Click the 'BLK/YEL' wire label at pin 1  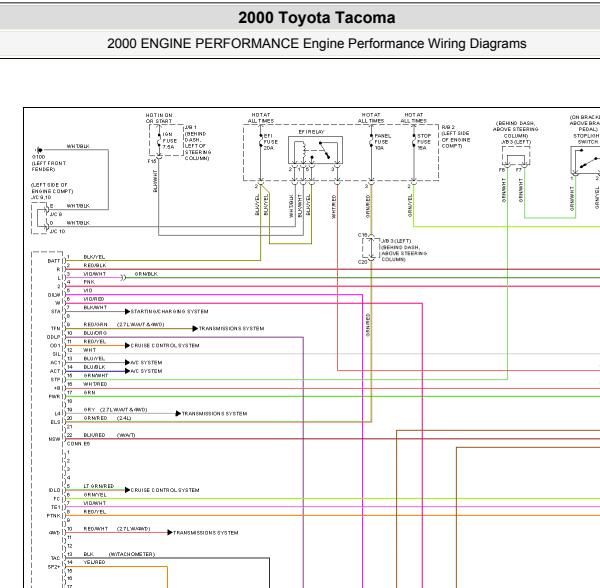pyautogui.click(x=94, y=257)
